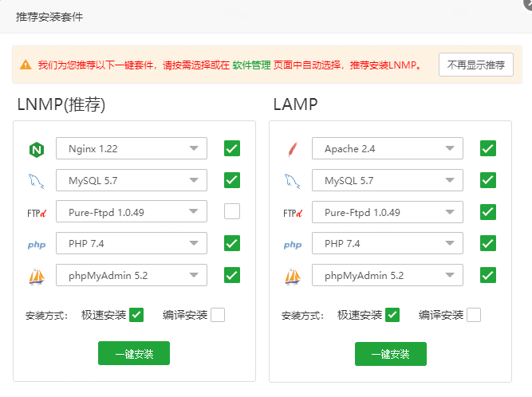Enable the Pure-Ftpd checkbox in LNMP

click(232, 211)
